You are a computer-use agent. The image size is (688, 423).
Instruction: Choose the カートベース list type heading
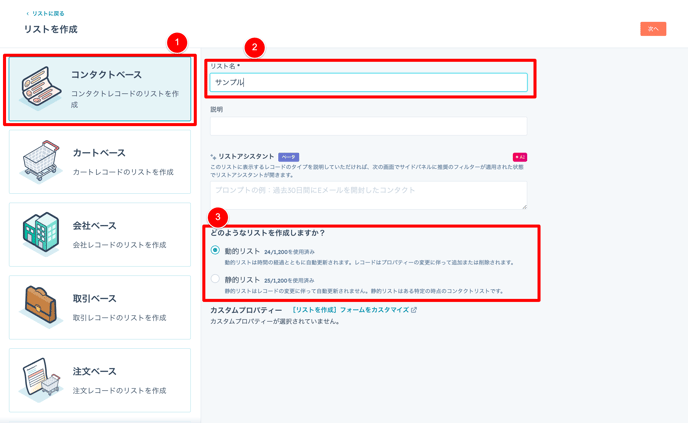click(99, 153)
